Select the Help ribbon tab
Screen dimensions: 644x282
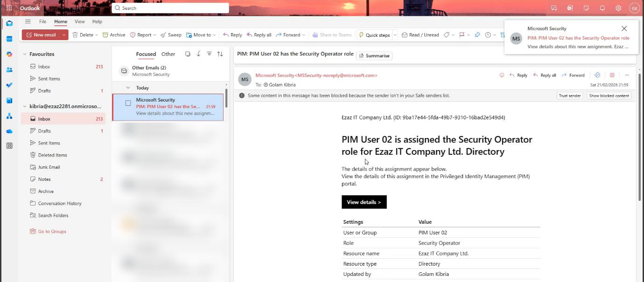(x=97, y=21)
